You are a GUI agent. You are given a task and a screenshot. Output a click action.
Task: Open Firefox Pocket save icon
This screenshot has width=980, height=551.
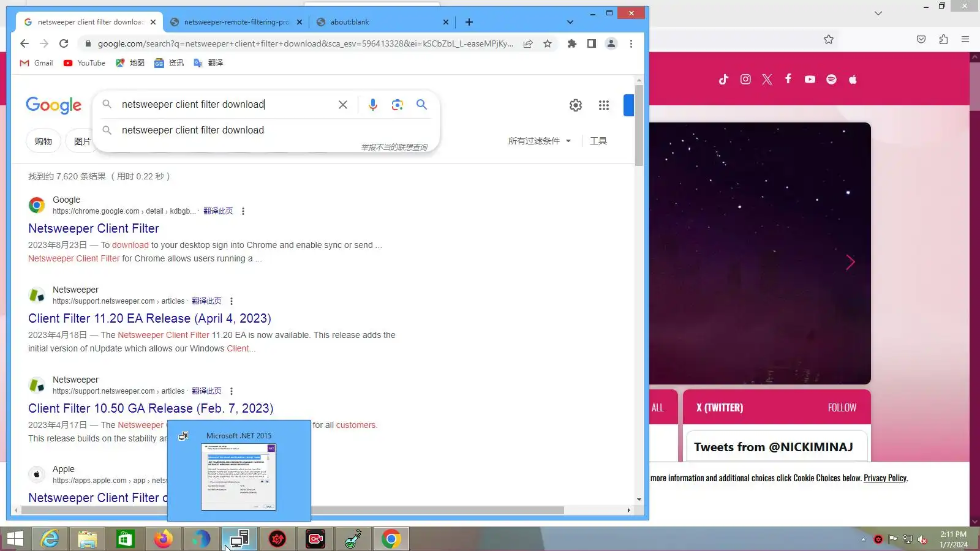(921, 39)
